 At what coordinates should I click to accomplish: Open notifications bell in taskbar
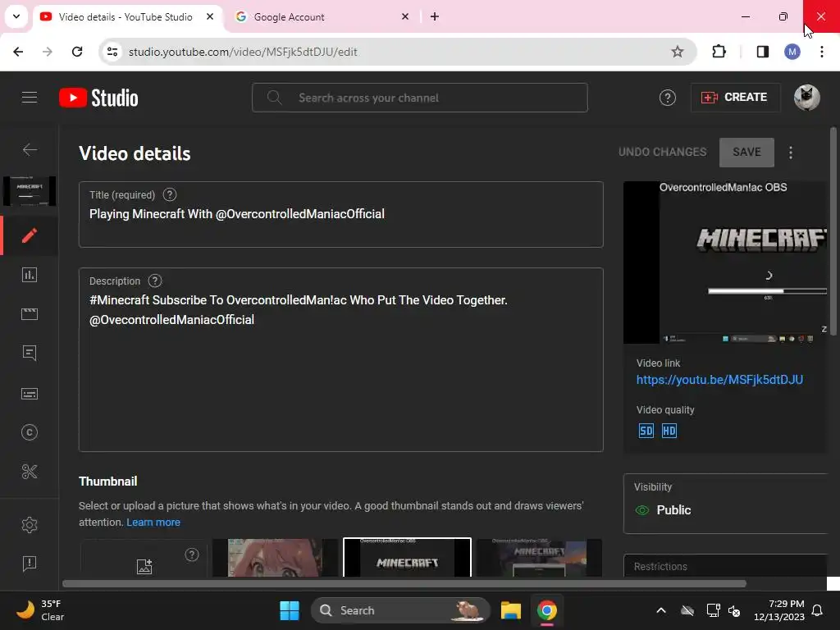click(817, 610)
